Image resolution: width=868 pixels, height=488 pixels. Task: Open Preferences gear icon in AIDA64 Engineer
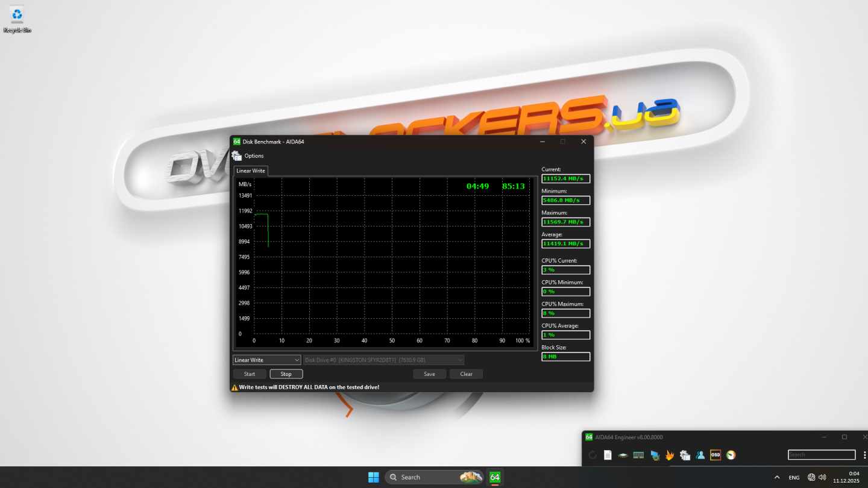click(685, 455)
